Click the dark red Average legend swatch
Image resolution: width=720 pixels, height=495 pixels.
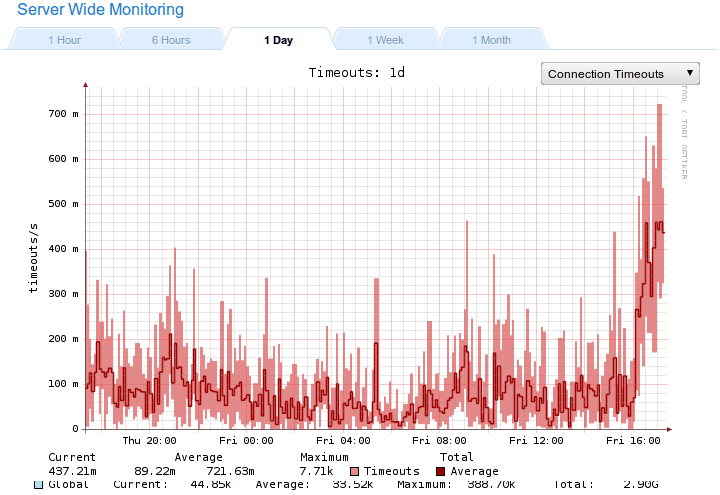(x=442, y=471)
